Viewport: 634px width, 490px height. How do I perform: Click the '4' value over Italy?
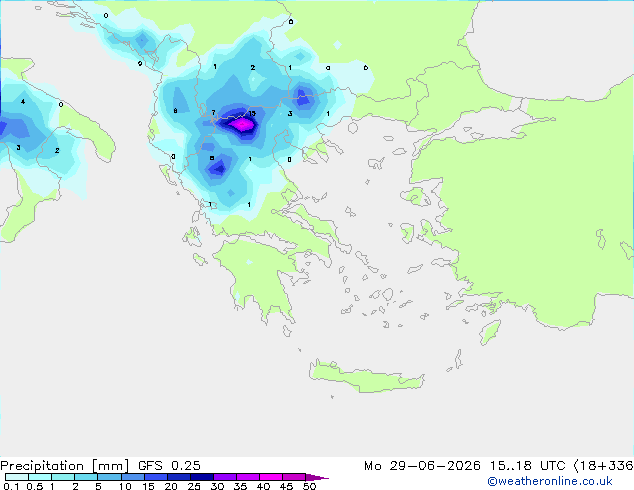point(23,101)
